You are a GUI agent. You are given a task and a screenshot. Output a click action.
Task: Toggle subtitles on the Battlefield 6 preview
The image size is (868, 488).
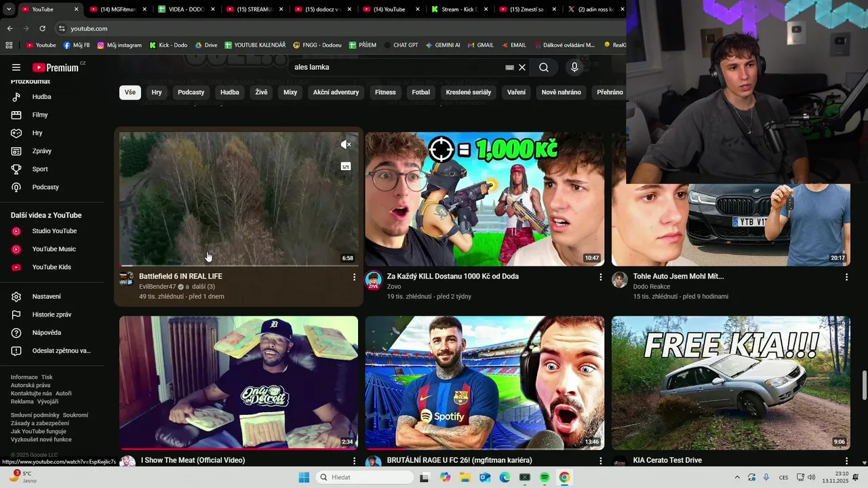click(x=346, y=166)
